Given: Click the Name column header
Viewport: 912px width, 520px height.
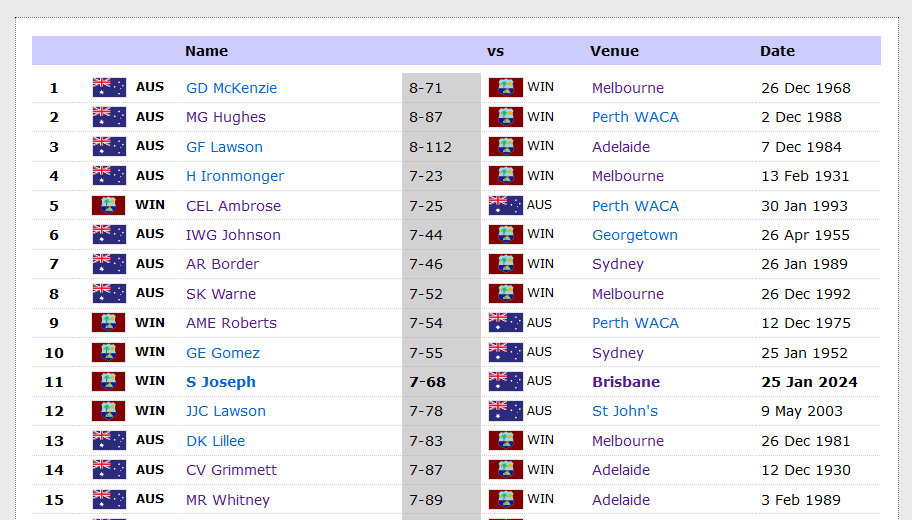Looking at the screenshot, I should 206,51.
